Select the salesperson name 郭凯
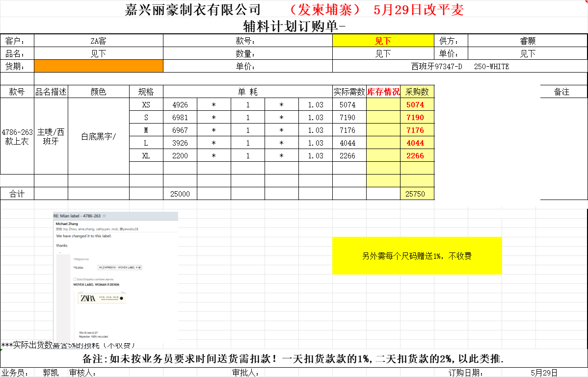 pyautogui.click(x=51, y=373)
